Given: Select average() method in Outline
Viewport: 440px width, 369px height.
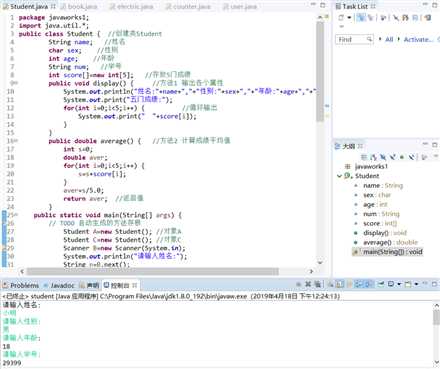Looking at the screenshot, I should (390, 242).
